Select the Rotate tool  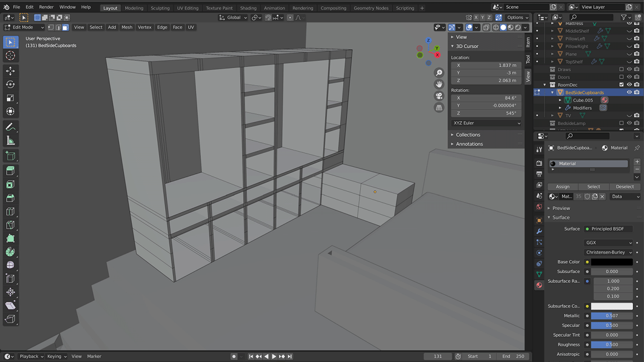pyautogui.click(x=10, y=85)
